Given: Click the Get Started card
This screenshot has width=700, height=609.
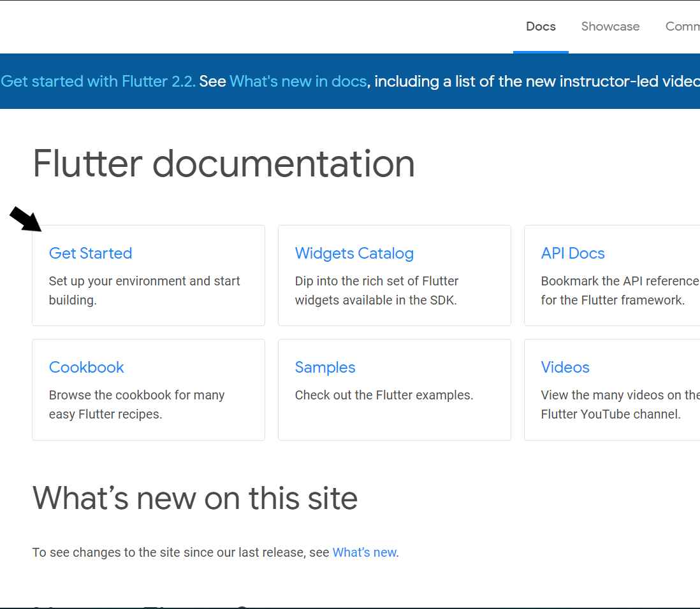Looking at the screenshot, I should tap(148, 275).
